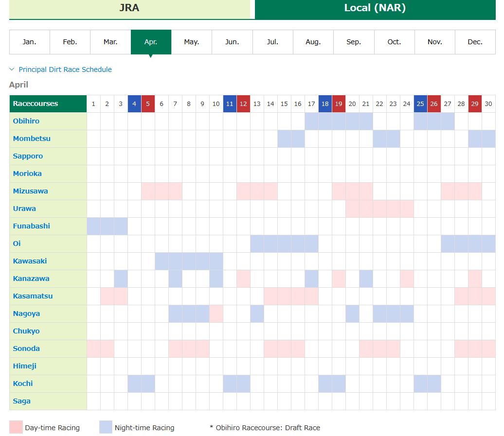Screen dimensions: 504x436
Task: Click Funabashi night racing cell on April 1
Action: pos(93,227)
